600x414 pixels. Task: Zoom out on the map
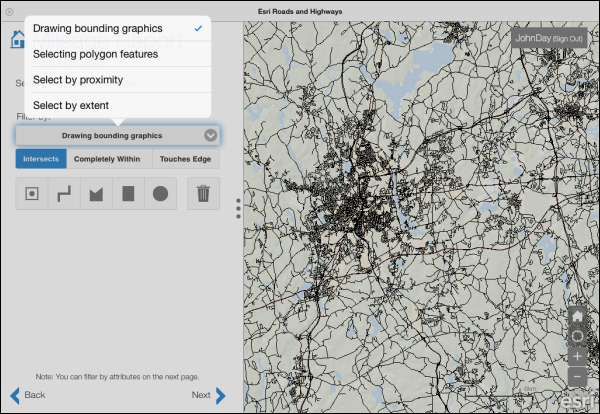pyautogui.click(x=577, y=376)
